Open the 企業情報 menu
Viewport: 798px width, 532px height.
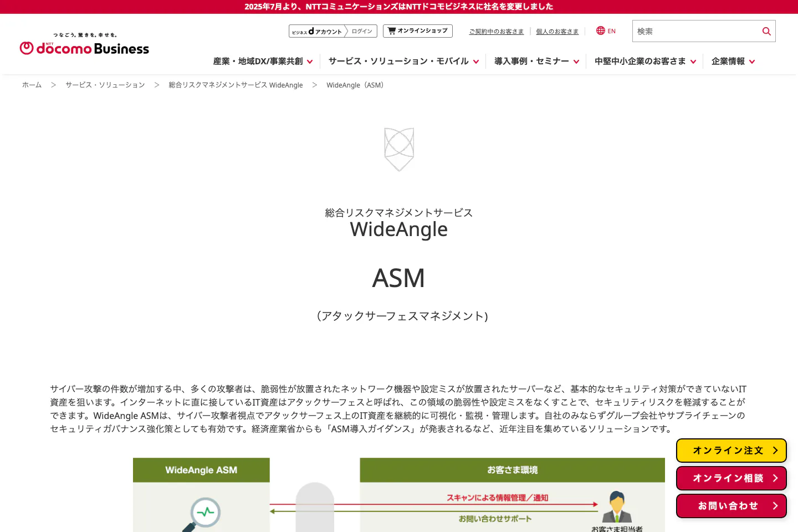point(733,62)
